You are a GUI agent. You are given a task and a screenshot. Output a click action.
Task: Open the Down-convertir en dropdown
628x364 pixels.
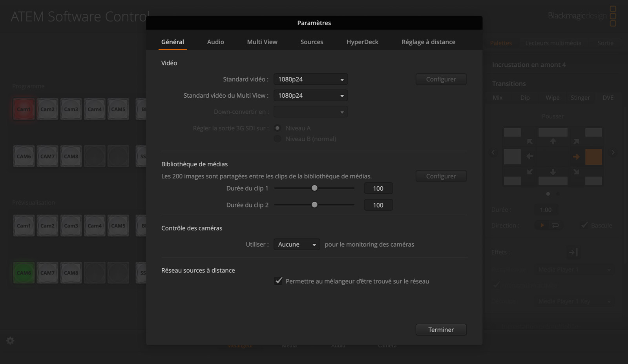tap(310, 112)
